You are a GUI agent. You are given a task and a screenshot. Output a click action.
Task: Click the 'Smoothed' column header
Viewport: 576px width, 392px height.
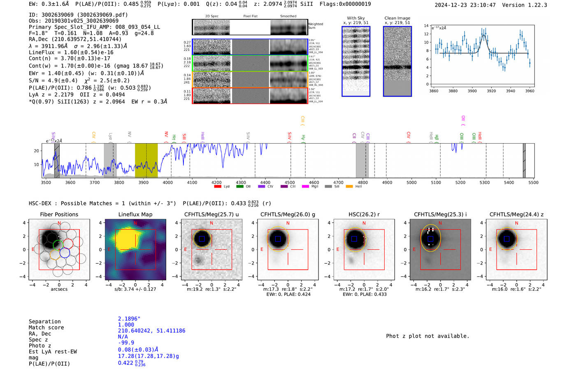(288, 16)
